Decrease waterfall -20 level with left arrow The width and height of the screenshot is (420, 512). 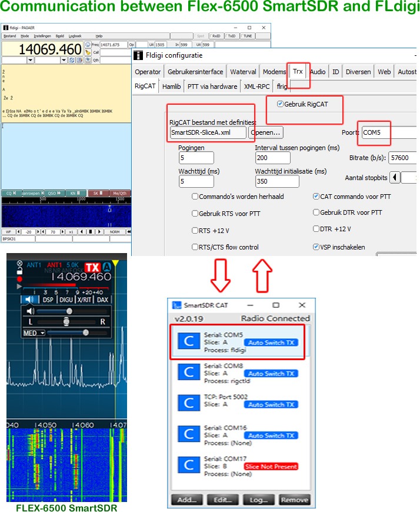19,232
